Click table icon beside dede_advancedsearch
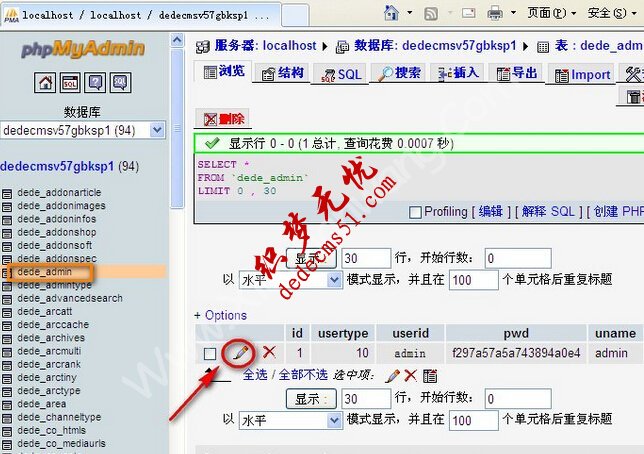Image resolution: width=644 pixels, height=454 pixels. (7, 299)
